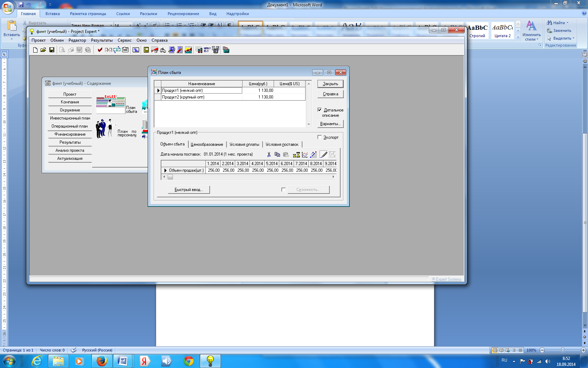Switch to 'Ценообразование' tab
Viewport: 588px width, 368px height.
point(207,144)
